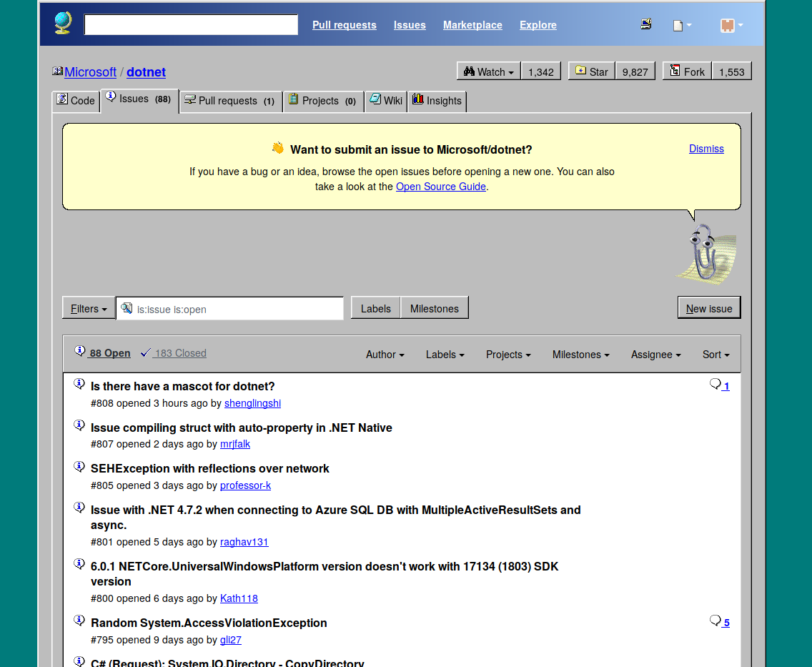This screenshot has height=667, width=812.
Task: Show the 88 Open issues
Action: point(102,352)
